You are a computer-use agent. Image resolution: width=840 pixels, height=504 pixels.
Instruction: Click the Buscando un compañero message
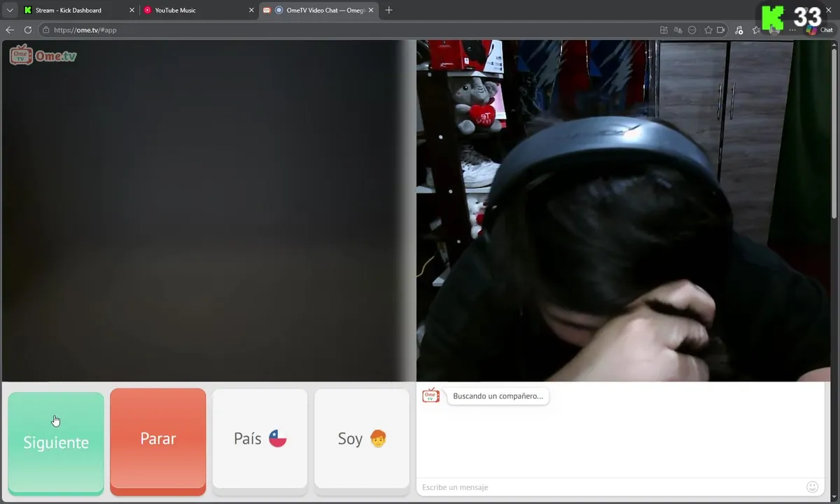click(498, 396)
